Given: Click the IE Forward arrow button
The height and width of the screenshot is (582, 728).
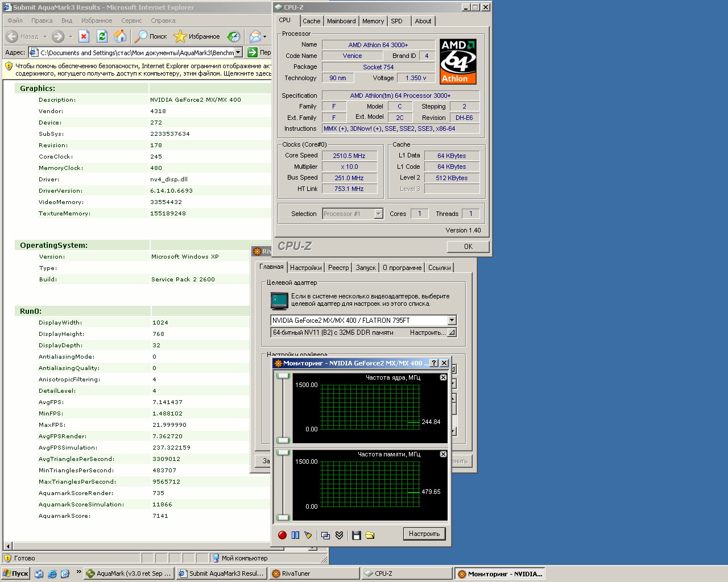Looking at the screenshot, I should point(58,36).
